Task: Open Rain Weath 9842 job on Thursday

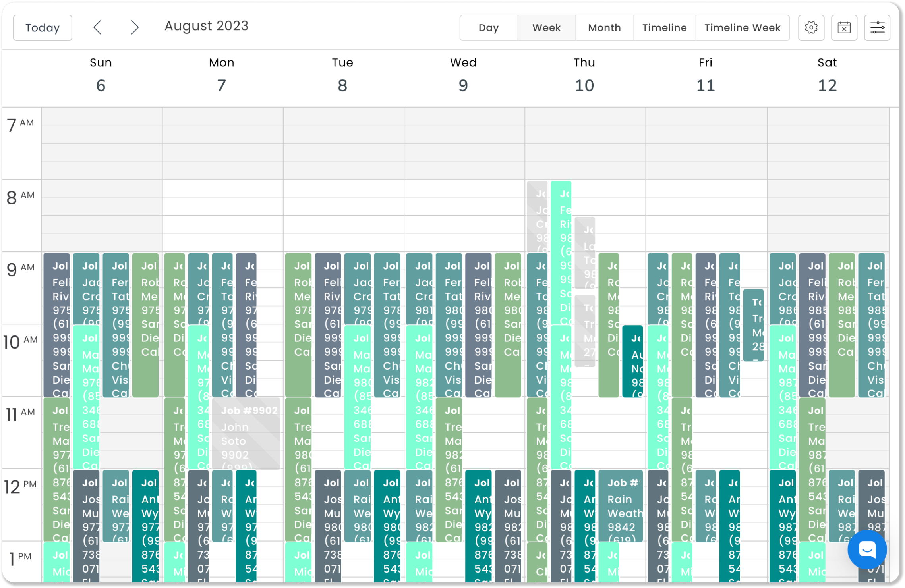Action: (x=621, y=506)
